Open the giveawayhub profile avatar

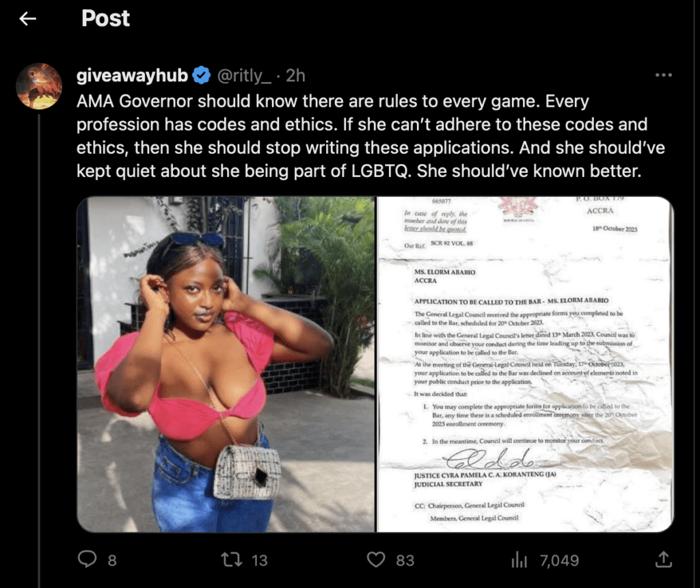click(39, 86)
